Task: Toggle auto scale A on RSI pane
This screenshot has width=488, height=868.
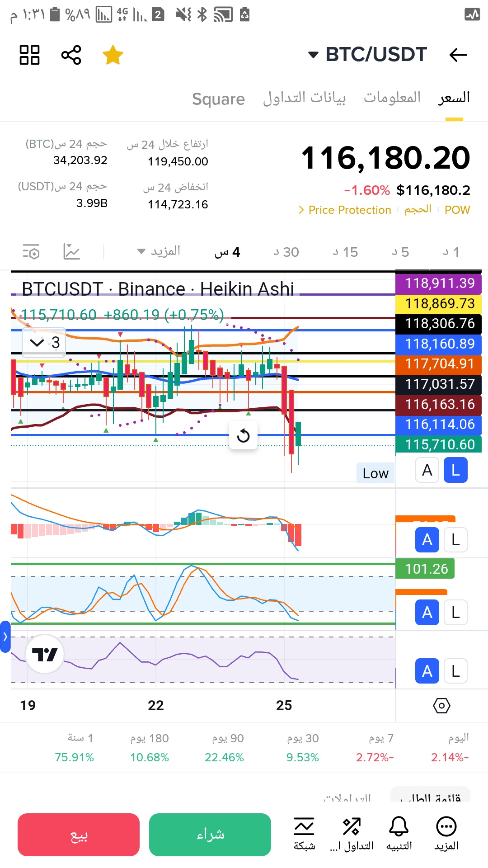Action: 427,671
